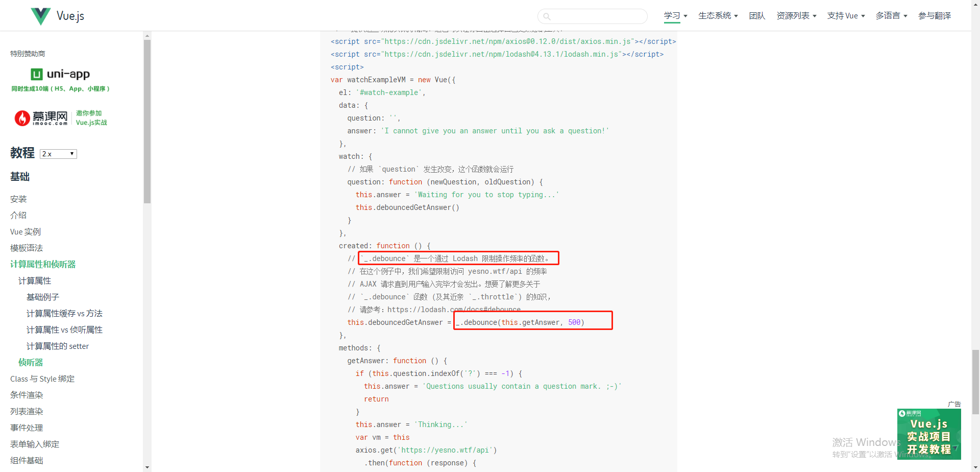Click the 'Waiting for you to stop typing...' string
This screenshot has height=472, width=980.
click(x=486, y=195)
